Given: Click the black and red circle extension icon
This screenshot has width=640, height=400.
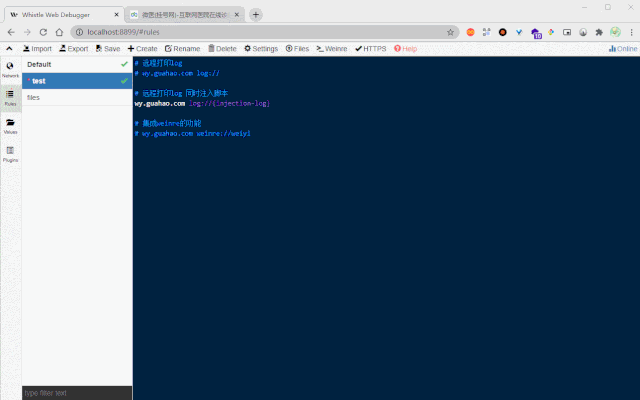Looking at the screenshot, I should pyautogui.click(x=502, y=32).
